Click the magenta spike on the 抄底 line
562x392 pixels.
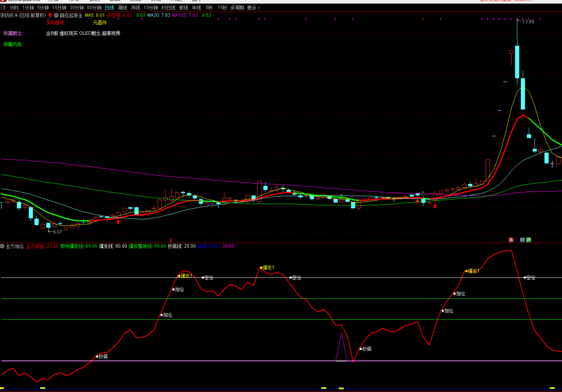point(342,347)
